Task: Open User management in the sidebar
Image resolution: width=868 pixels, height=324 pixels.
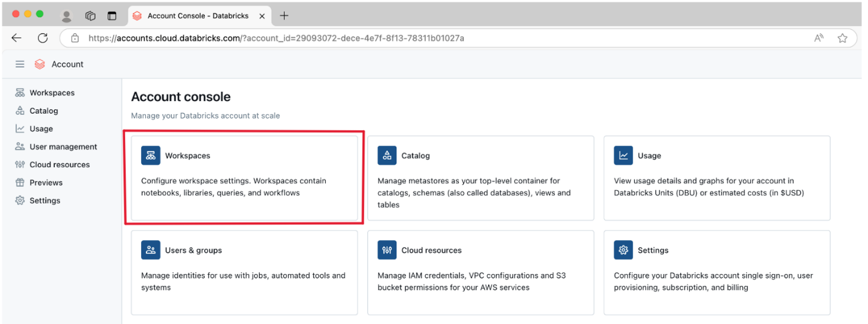Action: [x=63, y=146]
